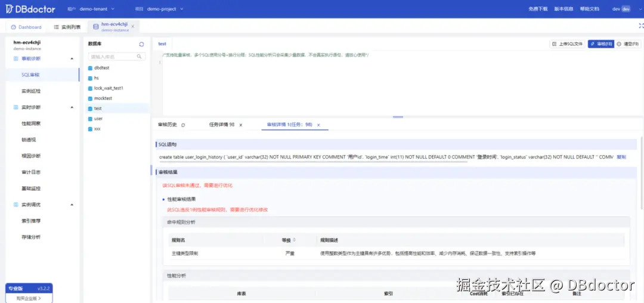Image resolution: width=644 pixels, height=303 pixels.
Task: Click the 规则名 column header
Action: point(178,240)
